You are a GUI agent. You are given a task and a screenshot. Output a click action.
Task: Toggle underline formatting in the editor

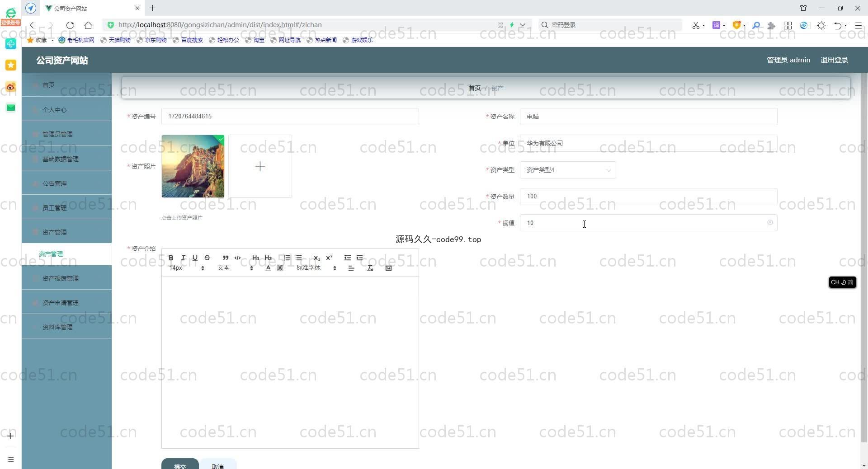coord(195,258)
